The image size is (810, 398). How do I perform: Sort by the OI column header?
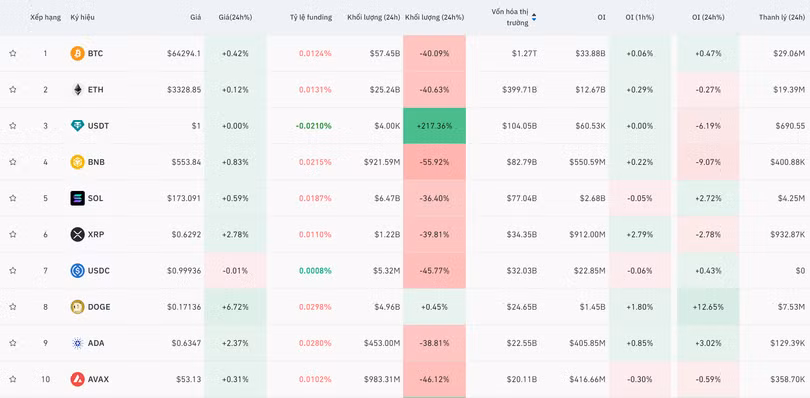tap(601, 17)
